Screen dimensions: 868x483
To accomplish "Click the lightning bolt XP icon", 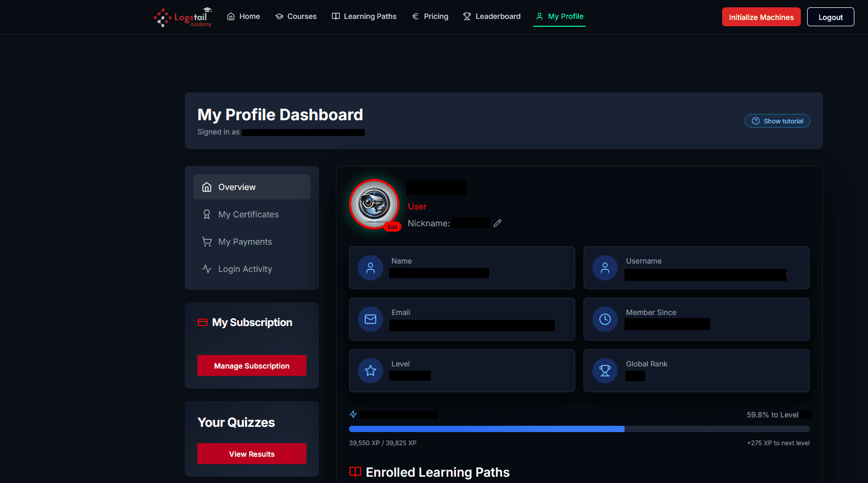I will (x=353, y=414).
